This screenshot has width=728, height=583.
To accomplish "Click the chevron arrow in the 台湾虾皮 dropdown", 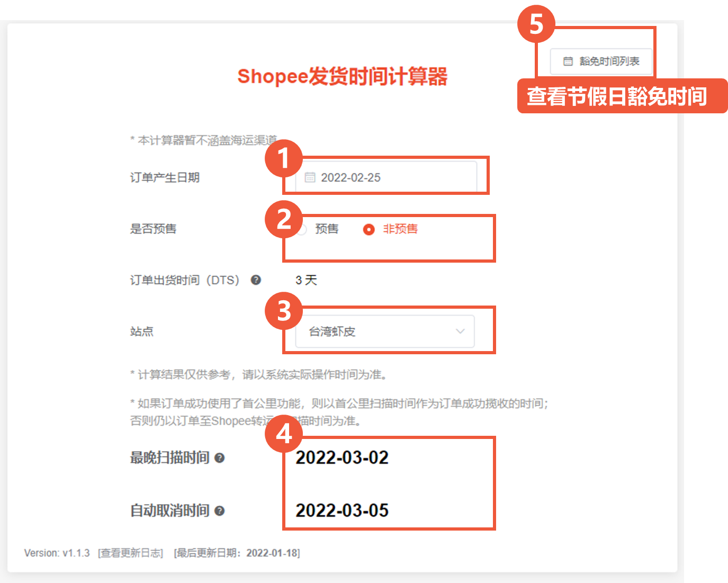I will (460, 331).
